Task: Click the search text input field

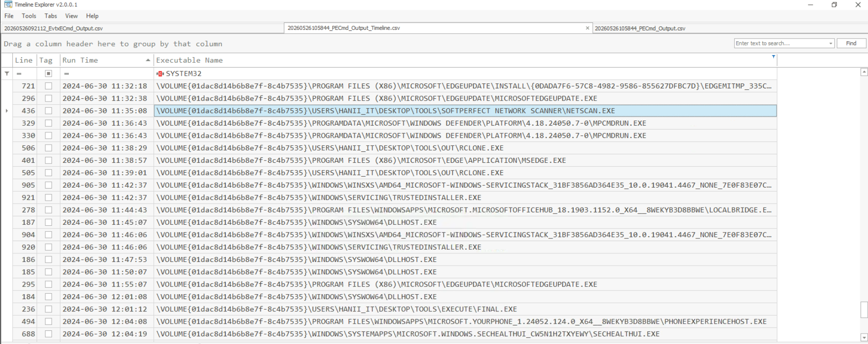Action: [781, 44]
